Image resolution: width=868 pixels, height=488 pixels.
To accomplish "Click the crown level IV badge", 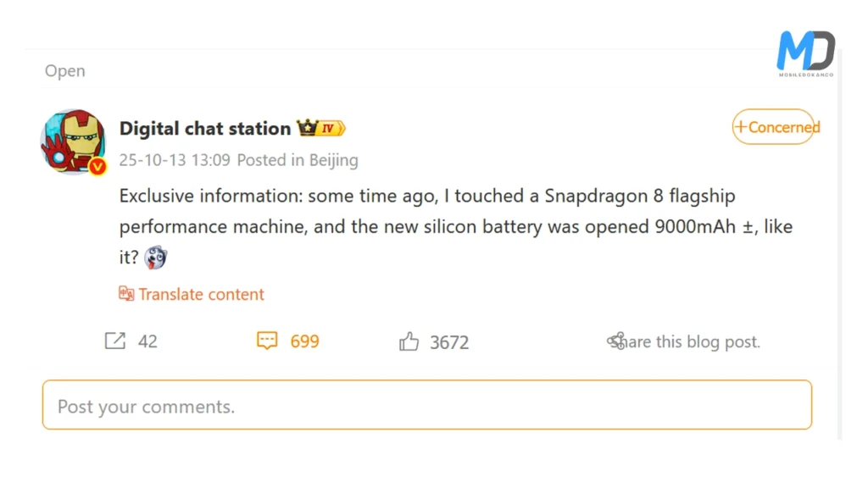I will pos(320,129).
